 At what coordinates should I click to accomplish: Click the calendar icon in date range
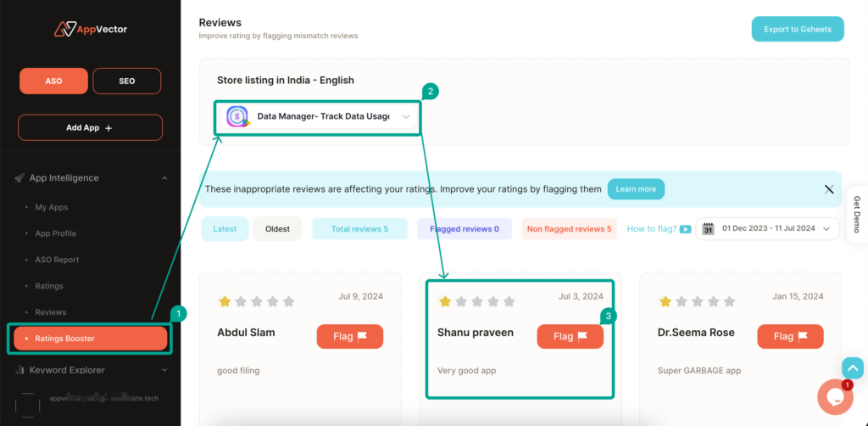[709, 229]
